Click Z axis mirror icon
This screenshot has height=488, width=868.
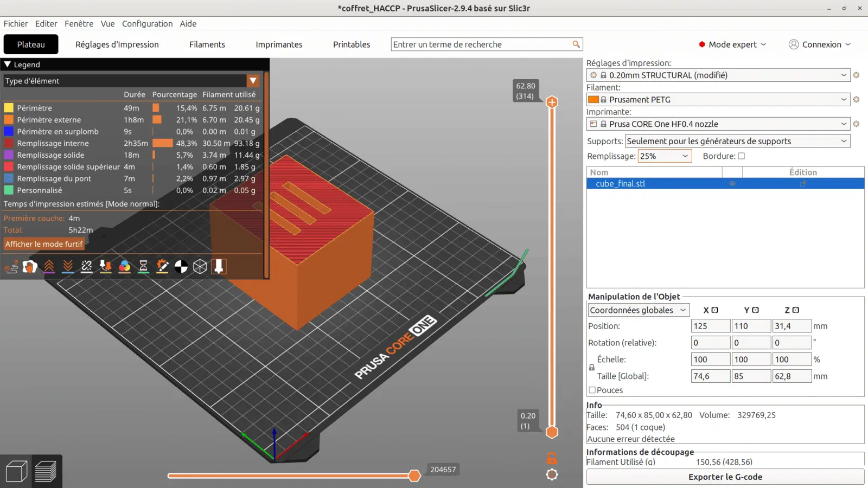tap(795, 310)
